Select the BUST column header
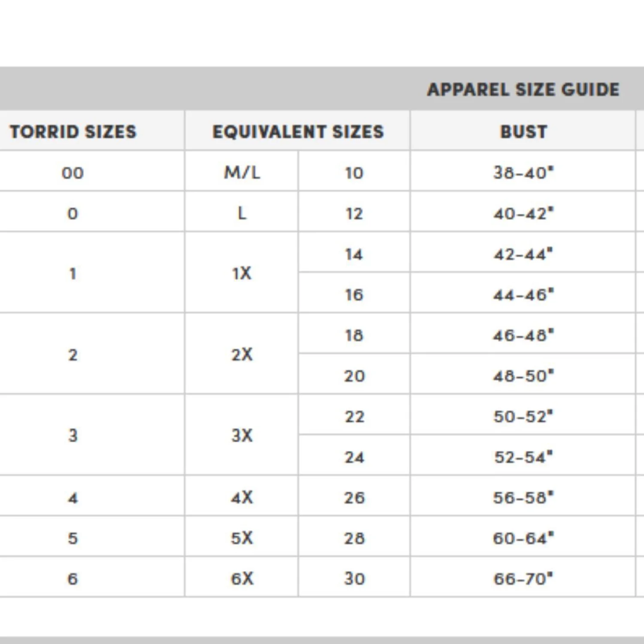 coord(523,131)
